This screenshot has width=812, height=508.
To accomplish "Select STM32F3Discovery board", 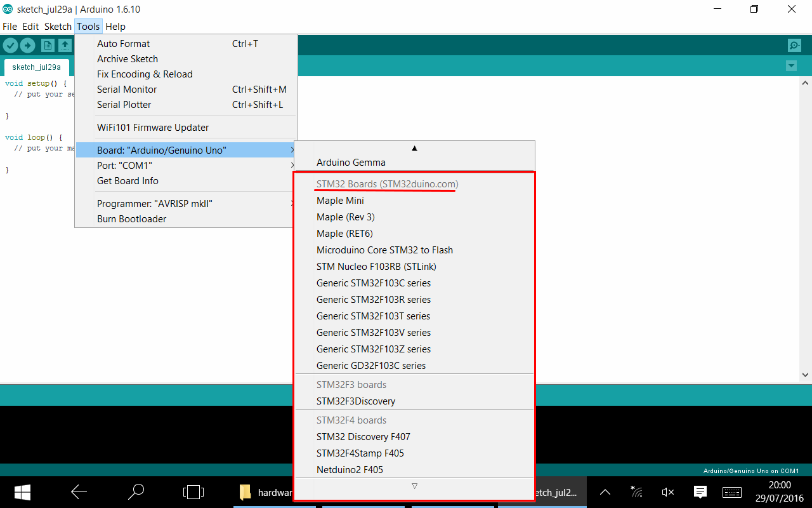I will point(415,401).
